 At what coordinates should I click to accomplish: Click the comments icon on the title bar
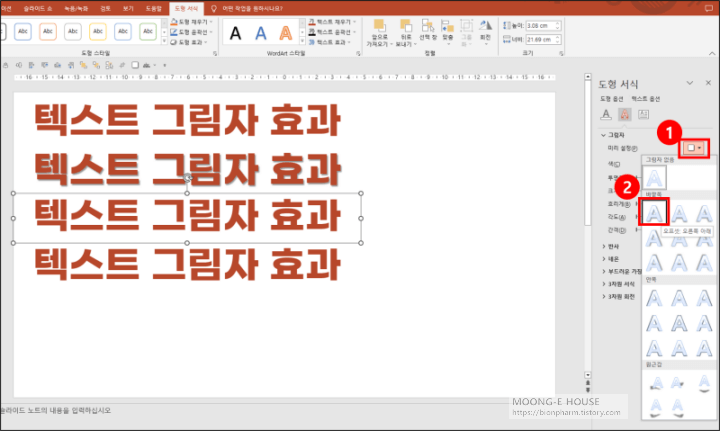(x=709, y=8)
